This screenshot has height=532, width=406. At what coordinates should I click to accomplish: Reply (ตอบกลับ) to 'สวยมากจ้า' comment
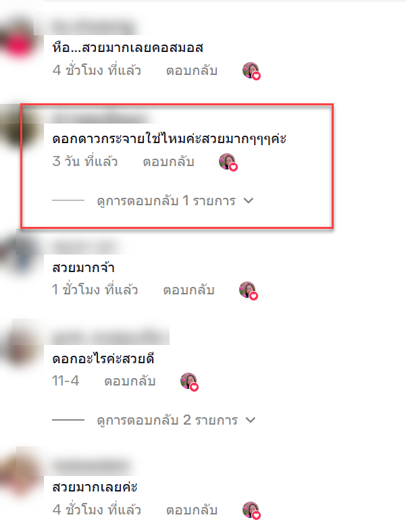coord(188,290)
